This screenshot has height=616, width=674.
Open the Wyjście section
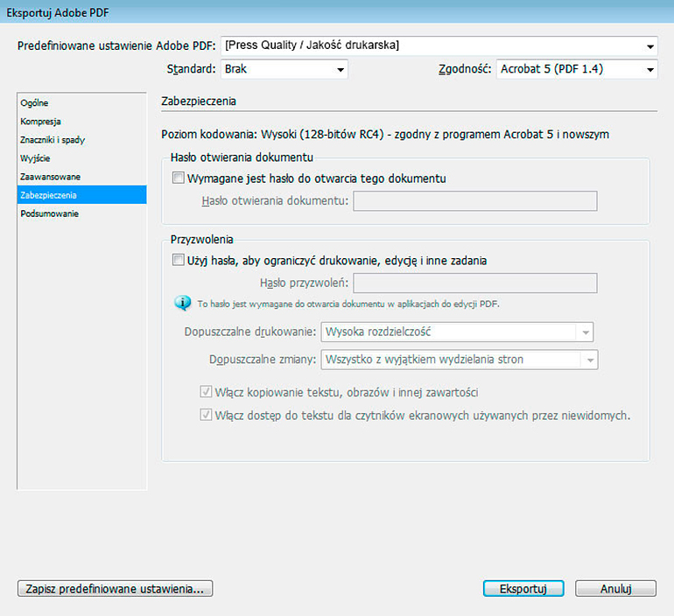(x=81, y=158)
